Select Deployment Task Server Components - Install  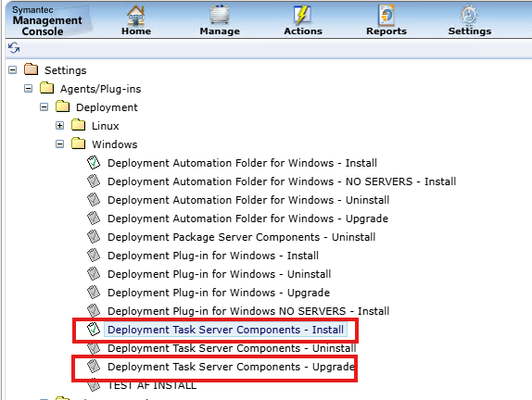coord(225,330)
